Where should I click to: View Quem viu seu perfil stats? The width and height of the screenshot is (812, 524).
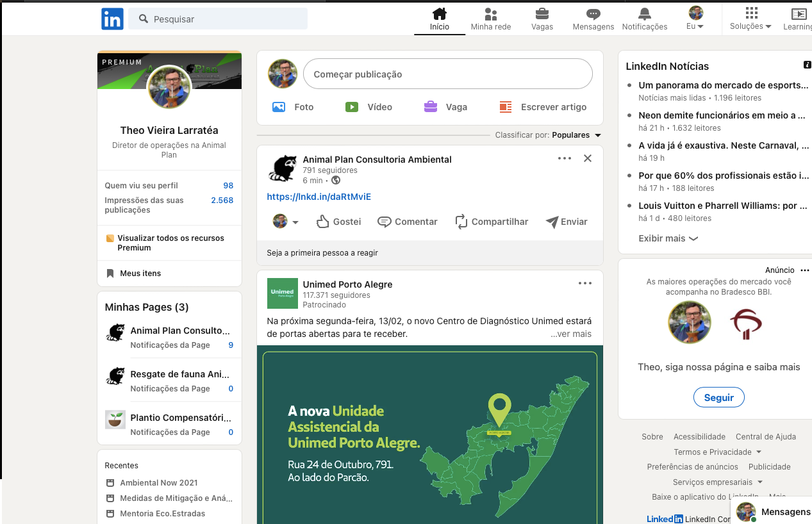click(x=169, y=186)
